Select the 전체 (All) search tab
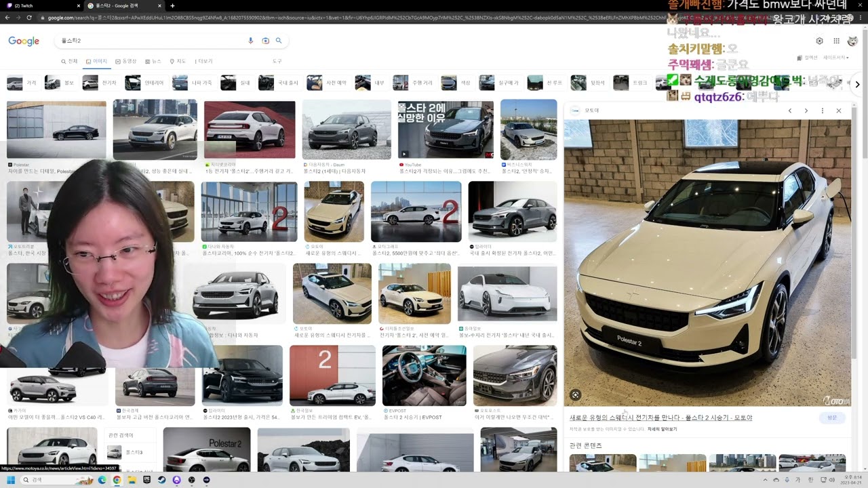This screenshot has height=488, width=868. point(69,61)
